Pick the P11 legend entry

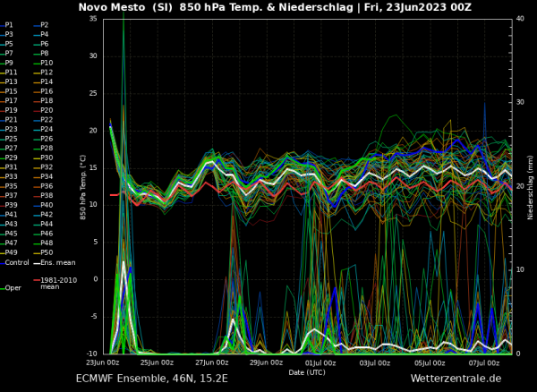11,72
